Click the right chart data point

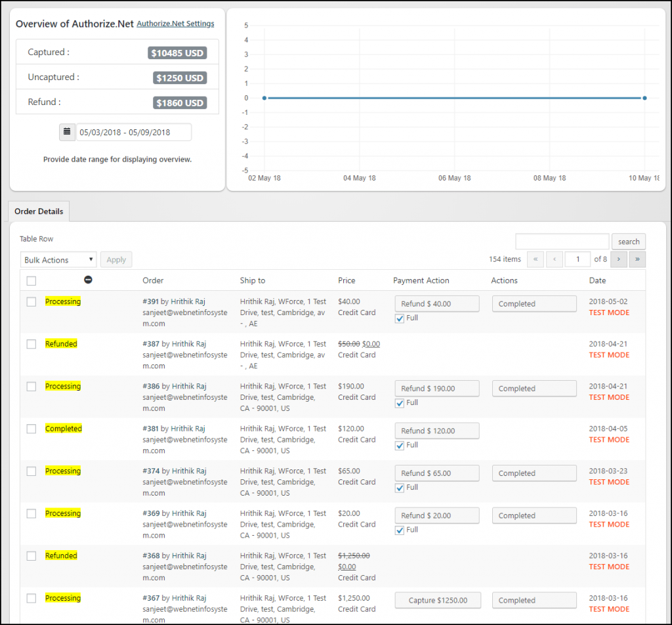[644, 98]
